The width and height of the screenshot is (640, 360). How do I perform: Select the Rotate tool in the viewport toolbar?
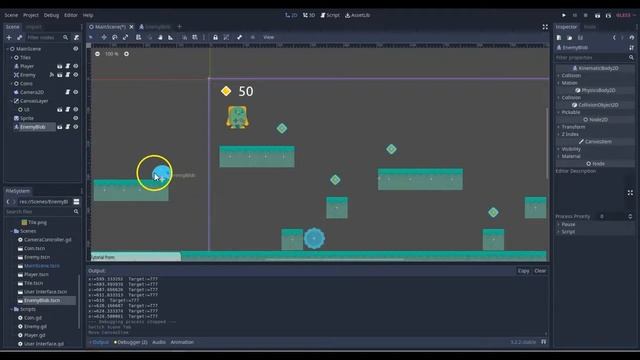(115, 37)
